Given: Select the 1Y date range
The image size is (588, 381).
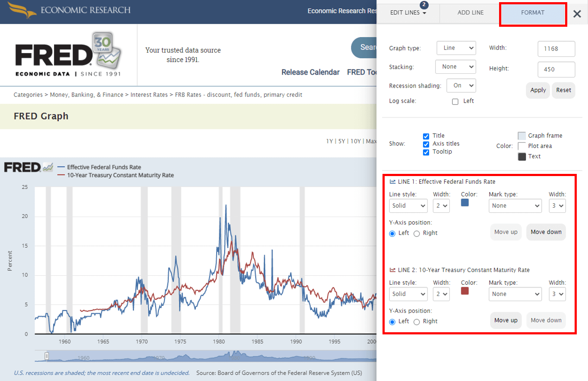Looking at the screenshot, I should 329,141.
